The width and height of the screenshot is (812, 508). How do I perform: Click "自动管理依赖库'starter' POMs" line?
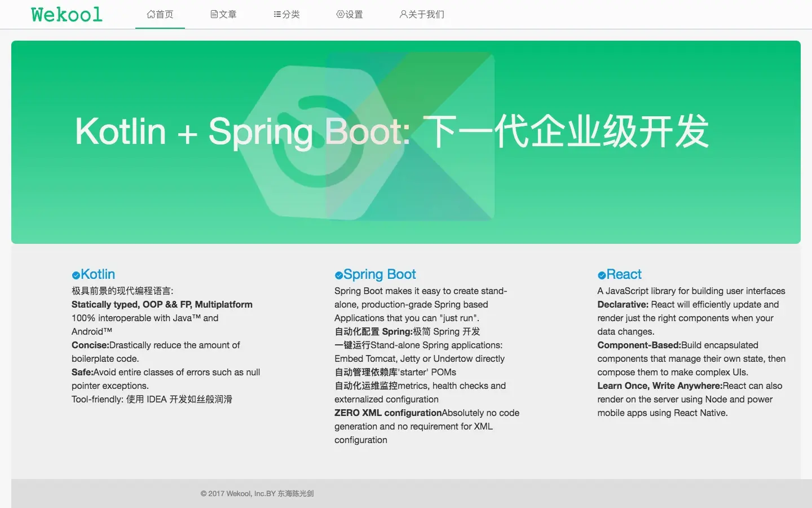(x=395, y=373)
